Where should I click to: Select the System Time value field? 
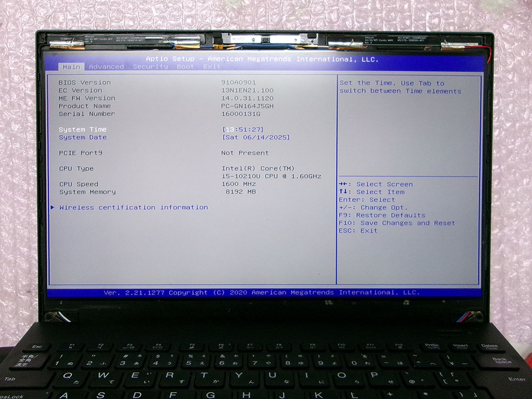point(243,130)
